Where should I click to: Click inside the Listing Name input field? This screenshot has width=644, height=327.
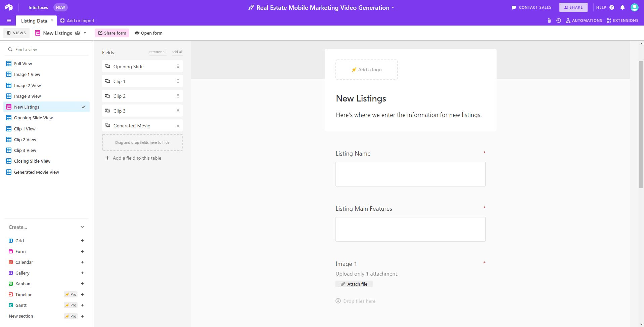pyautogui.click(x=410, y=174)
